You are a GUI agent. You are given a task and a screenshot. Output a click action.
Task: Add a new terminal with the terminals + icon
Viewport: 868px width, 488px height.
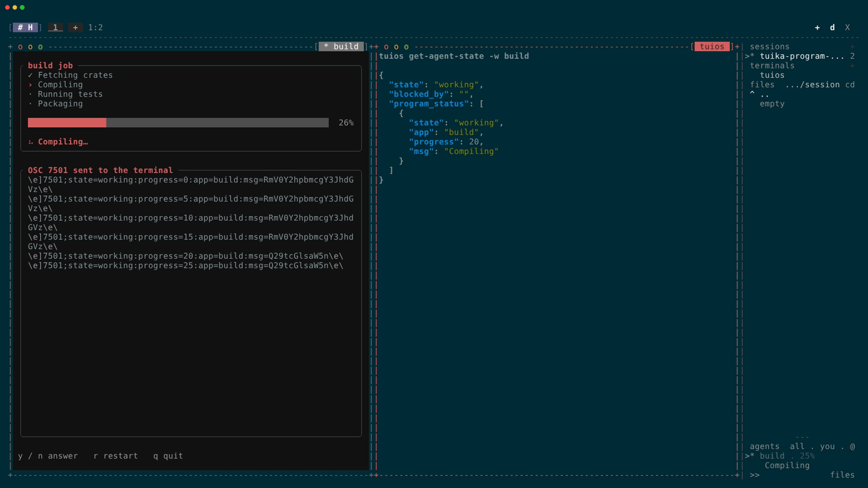pyautogui.click(x=852, y=66)
